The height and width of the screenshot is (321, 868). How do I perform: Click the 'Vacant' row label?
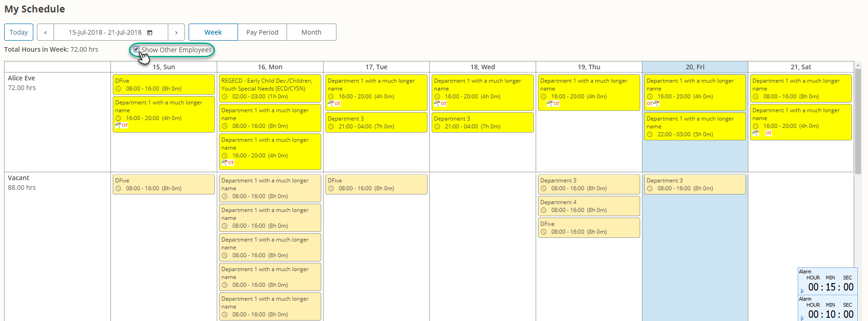click(x=18, y=178)
